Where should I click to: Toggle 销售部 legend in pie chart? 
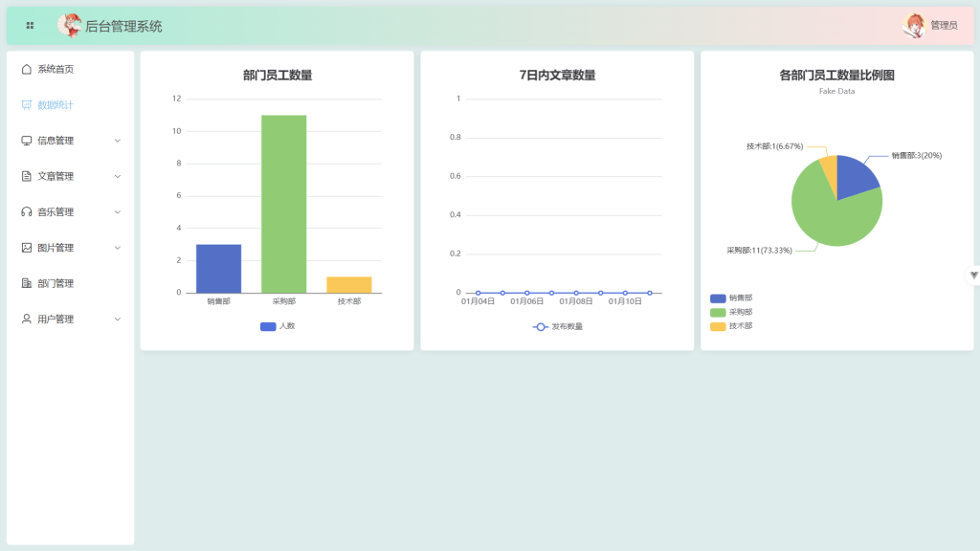coord(731,298)
